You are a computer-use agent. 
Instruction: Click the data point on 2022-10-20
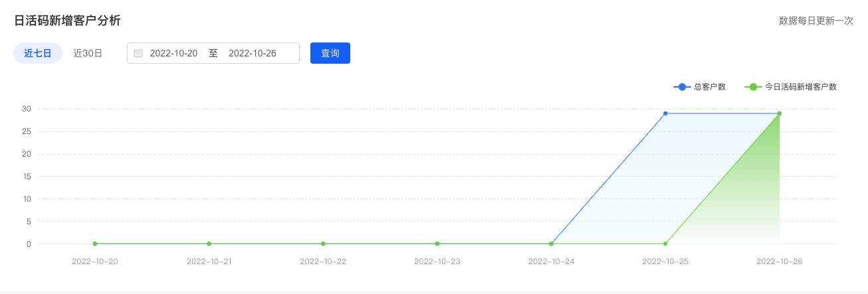[x=95, y=244]
